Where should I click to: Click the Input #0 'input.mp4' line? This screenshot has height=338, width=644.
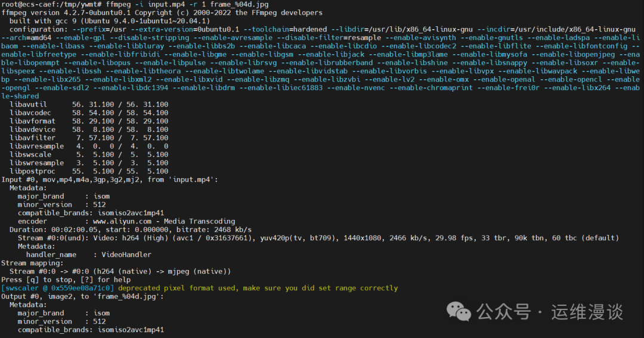click(110, 179)
